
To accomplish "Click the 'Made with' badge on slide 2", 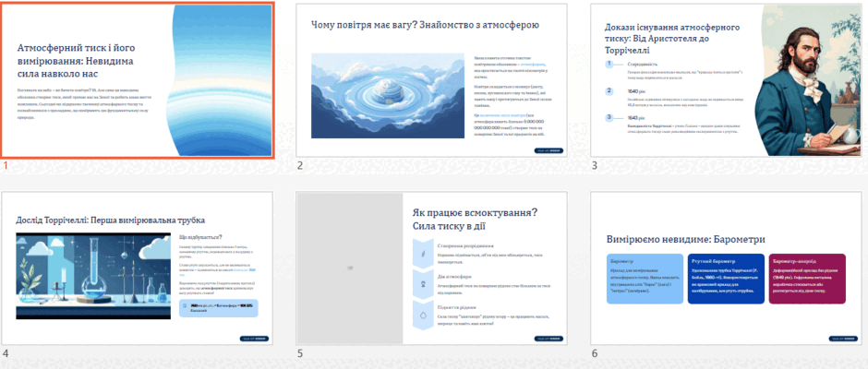I will pyautogui.click(x=549, y=150).
